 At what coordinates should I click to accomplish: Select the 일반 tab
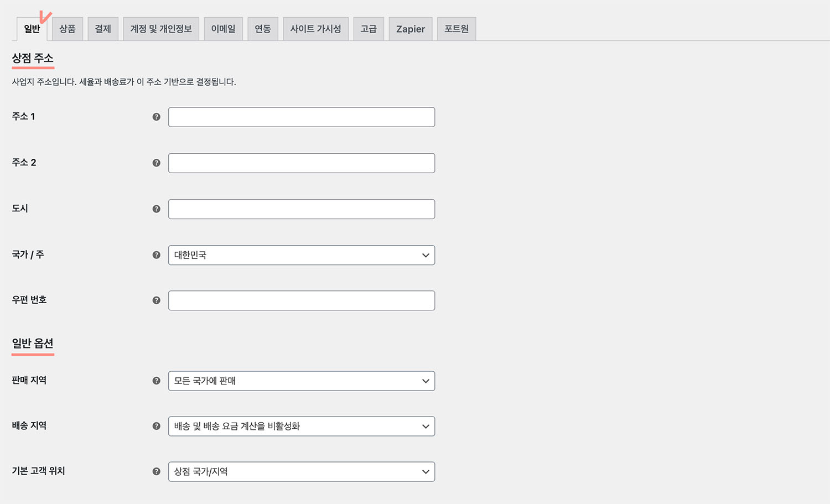[32, 29]
